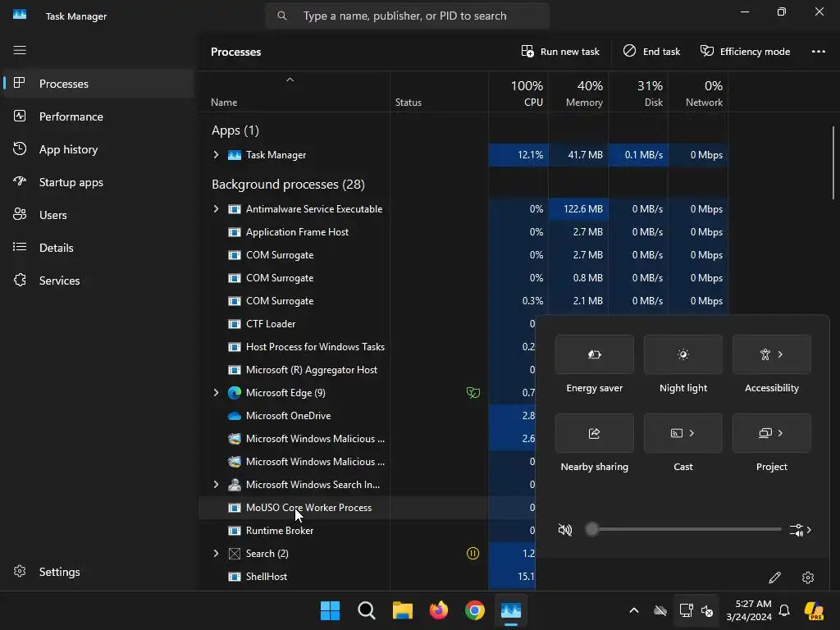Screen dimensions: 840x630
Task: Click the efficiency mode leaf icon beside Edge
Action: [473, 393]
